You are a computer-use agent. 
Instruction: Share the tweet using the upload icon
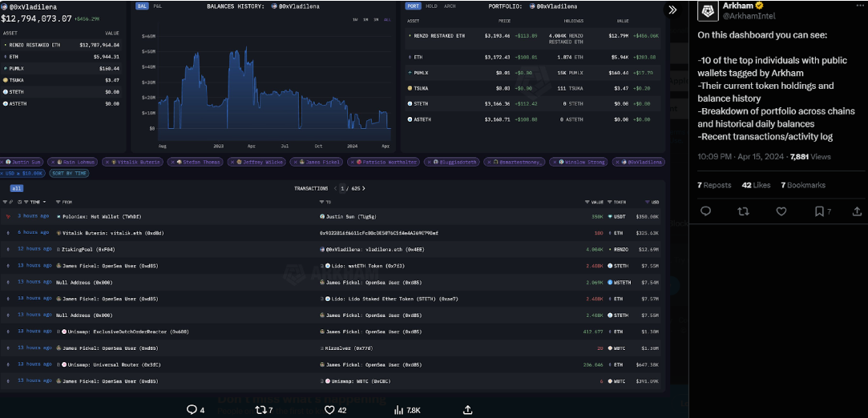[x=856, y=211]
